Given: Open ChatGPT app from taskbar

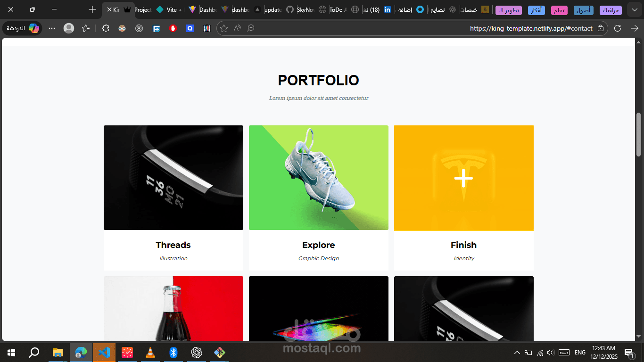Looking at the screenshot, I should click(x=197, y=352).
